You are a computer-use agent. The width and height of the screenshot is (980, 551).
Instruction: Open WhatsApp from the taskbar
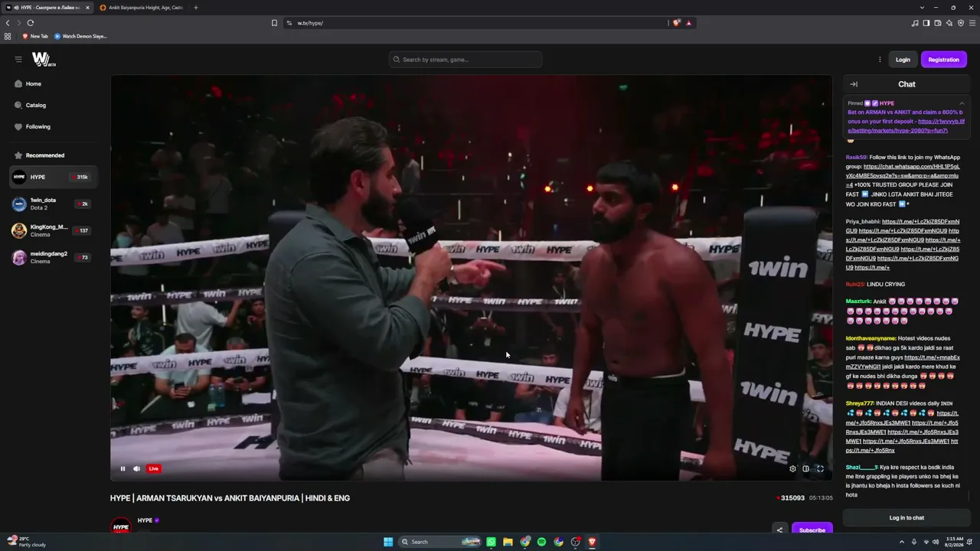coord(491,542)
